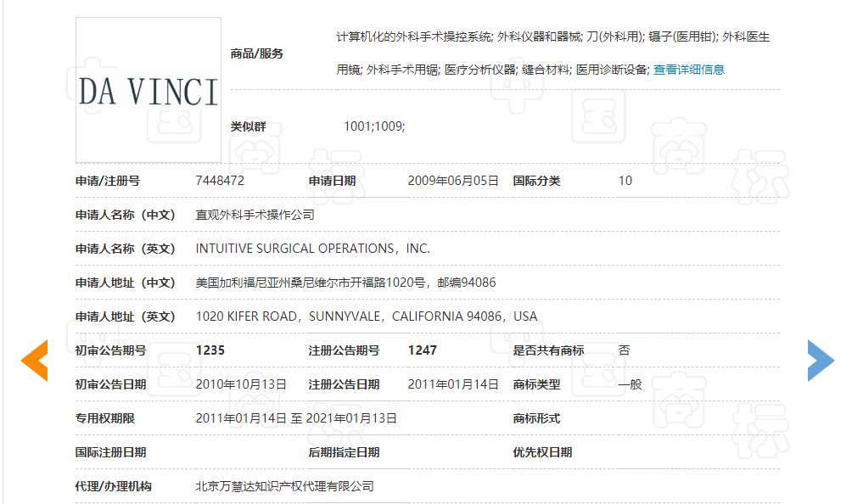
Task: Select registration number 7448472
Action: [220, 181]
